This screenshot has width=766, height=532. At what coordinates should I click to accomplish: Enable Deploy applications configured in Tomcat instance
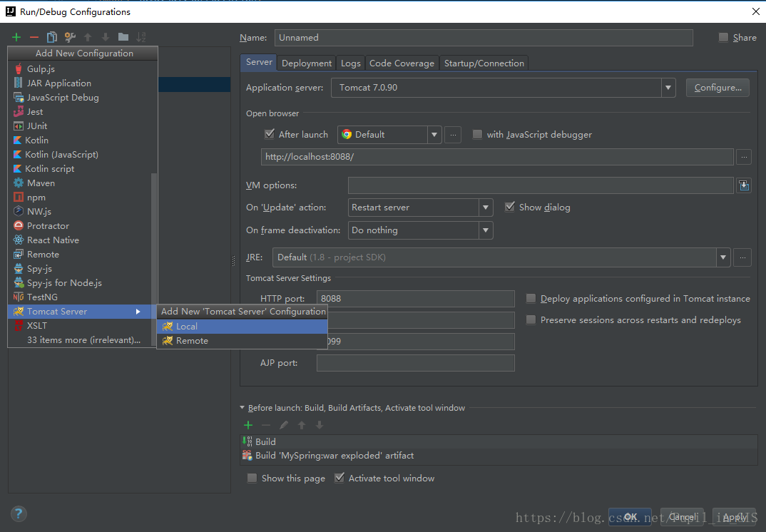[x=531, y=299]
